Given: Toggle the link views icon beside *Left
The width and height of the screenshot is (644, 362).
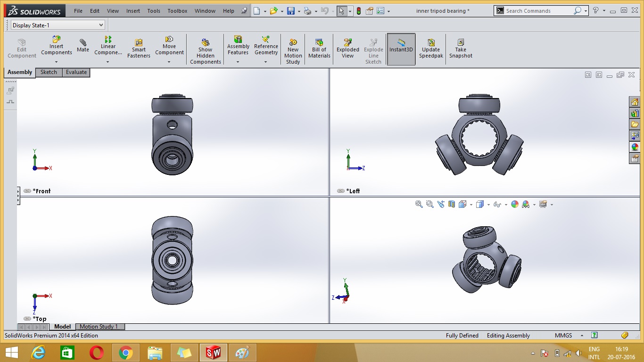Looking at the screenshot, I should (340, 191).
